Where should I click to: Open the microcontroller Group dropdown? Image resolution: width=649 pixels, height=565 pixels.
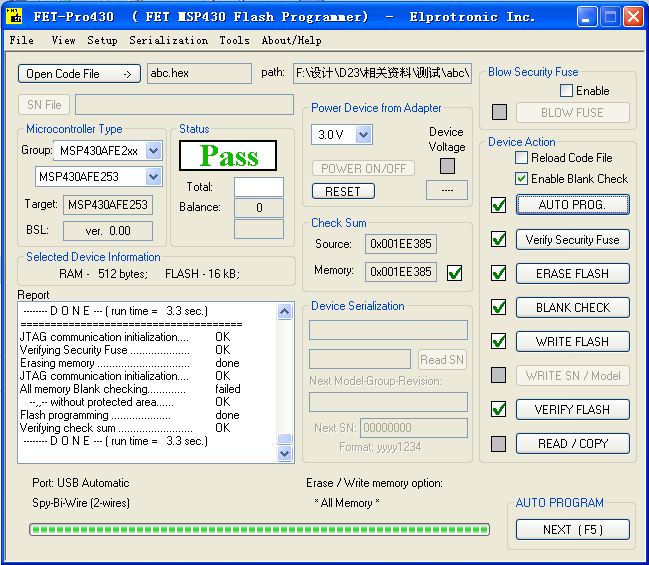click(x=154, y=150)
